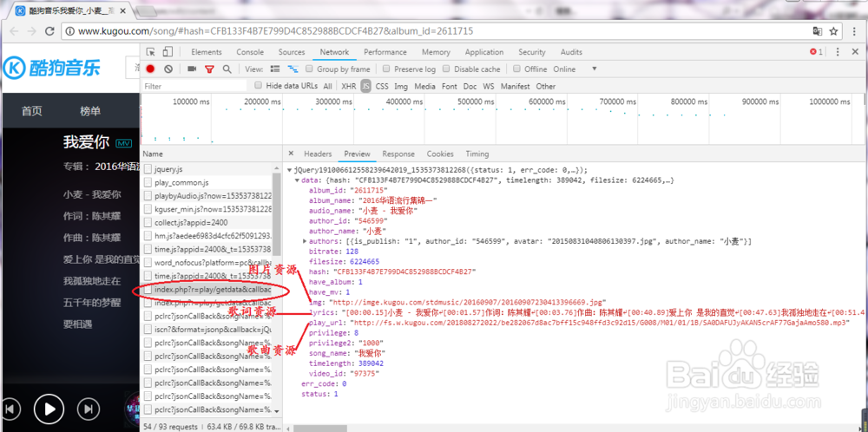This screenshot has width=868, height=432.
Task: Click the red error count indicator
Action: point(816,52)
